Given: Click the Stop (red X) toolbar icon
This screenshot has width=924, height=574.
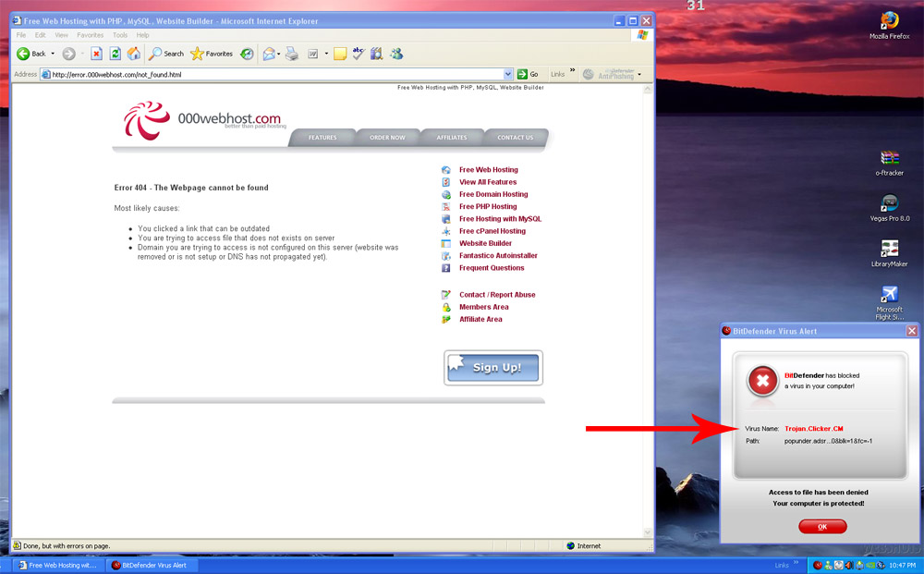Looking at the screenshot, I should point(97,54).
